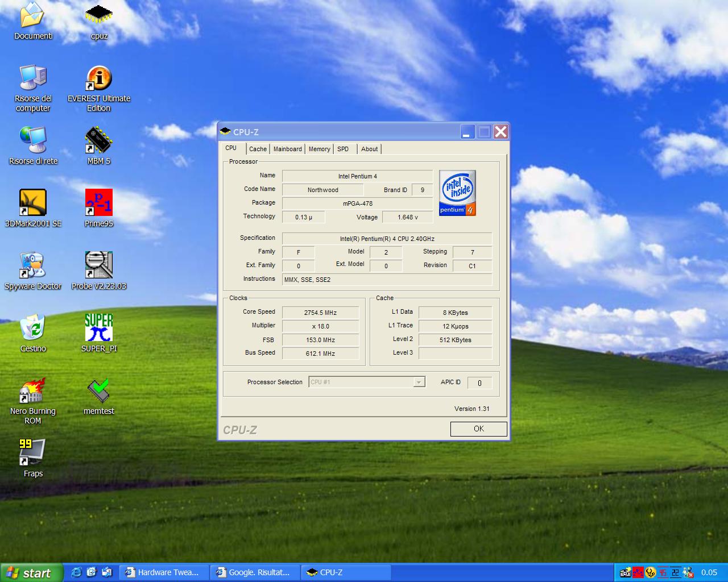Click the L1 Trace value 12 Kµops

pos(455,326)
